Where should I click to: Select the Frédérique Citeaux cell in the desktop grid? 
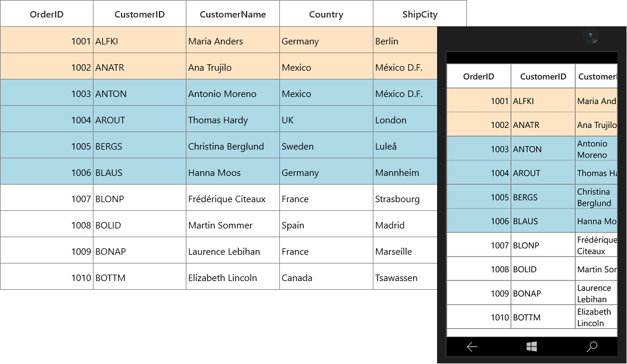click(x=233, y=198)
